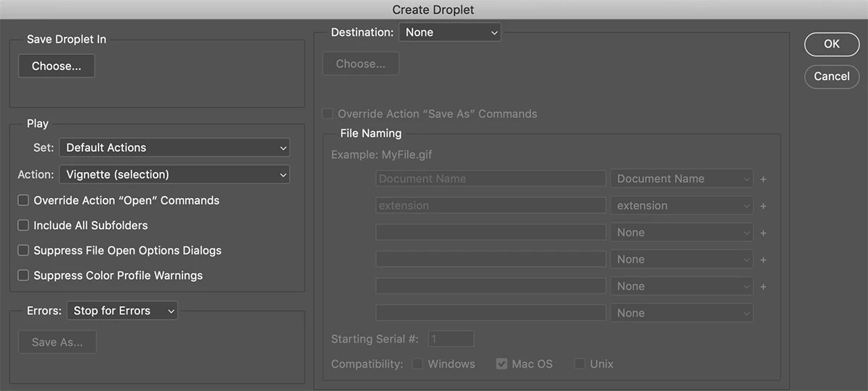868x391 pixels.
Task: Choose where to save the droplet
Action: (x=56, y=66)
